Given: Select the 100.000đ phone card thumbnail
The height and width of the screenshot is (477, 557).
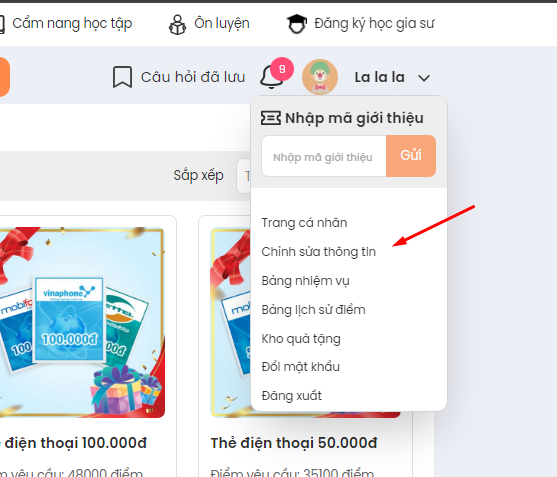Looking at the screenshot, I should point(82,322).
